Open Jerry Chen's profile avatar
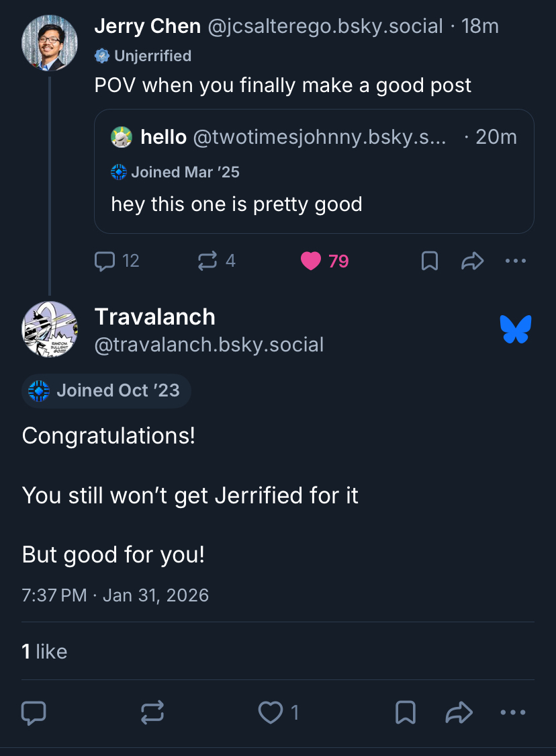This screenshot has width=556, height=756. (50, 42)
